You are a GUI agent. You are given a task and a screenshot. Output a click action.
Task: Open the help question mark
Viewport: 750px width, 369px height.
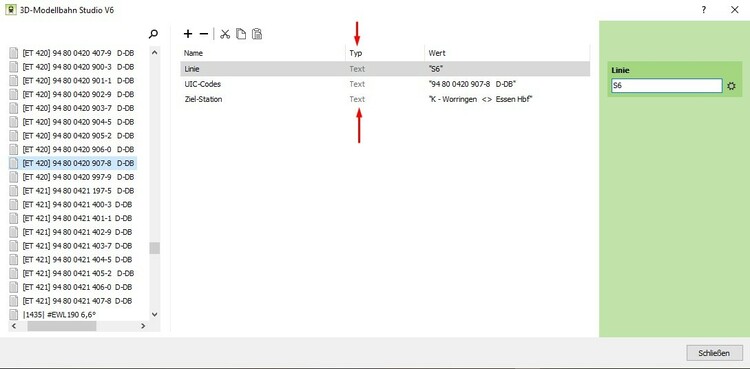704,10
